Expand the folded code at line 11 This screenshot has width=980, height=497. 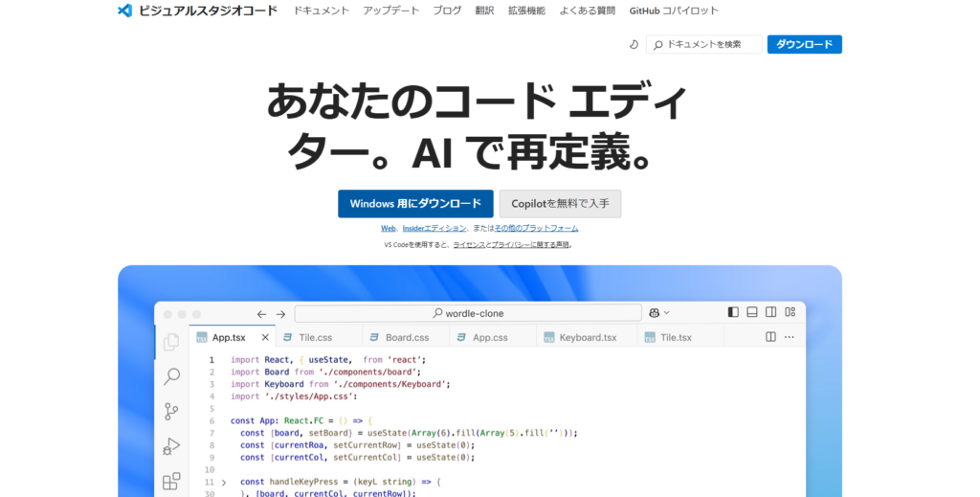click(224, 483)
